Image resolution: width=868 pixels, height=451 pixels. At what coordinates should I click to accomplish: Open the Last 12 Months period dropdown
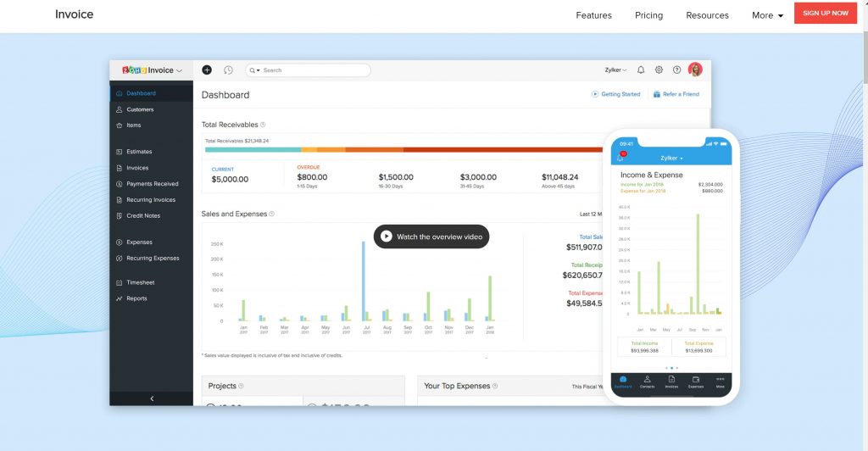[591, 214]
